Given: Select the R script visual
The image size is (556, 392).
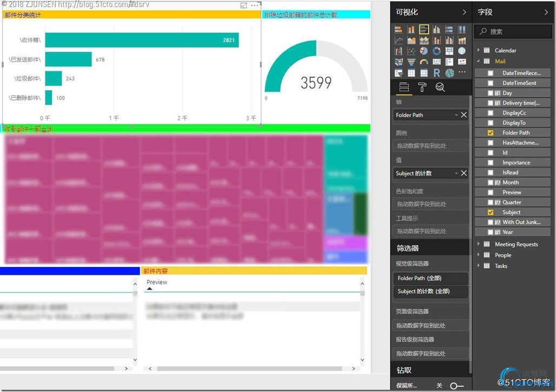Looking at the screenshot, I should pos(436,73).
